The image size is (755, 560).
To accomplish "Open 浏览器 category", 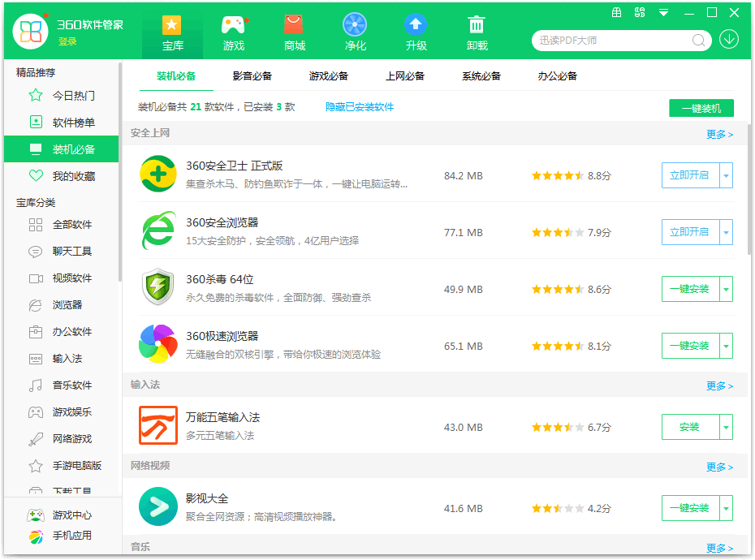I will coord(61,305).
